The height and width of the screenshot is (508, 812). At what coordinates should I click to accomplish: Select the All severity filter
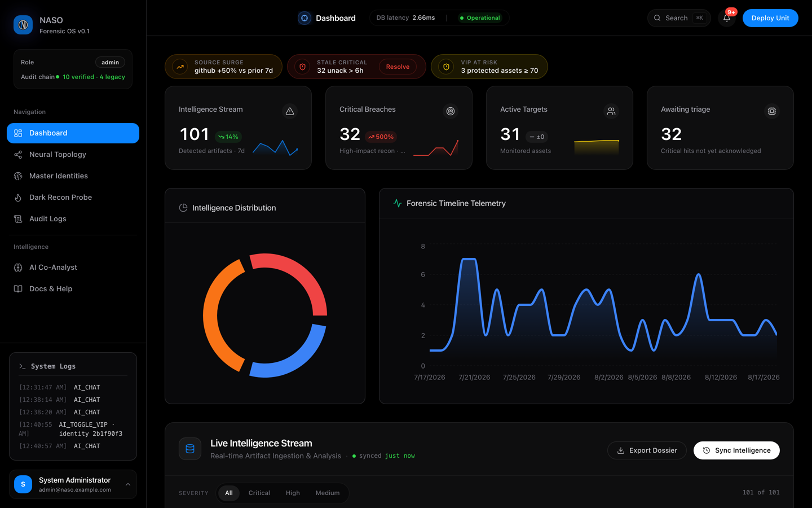229,493
